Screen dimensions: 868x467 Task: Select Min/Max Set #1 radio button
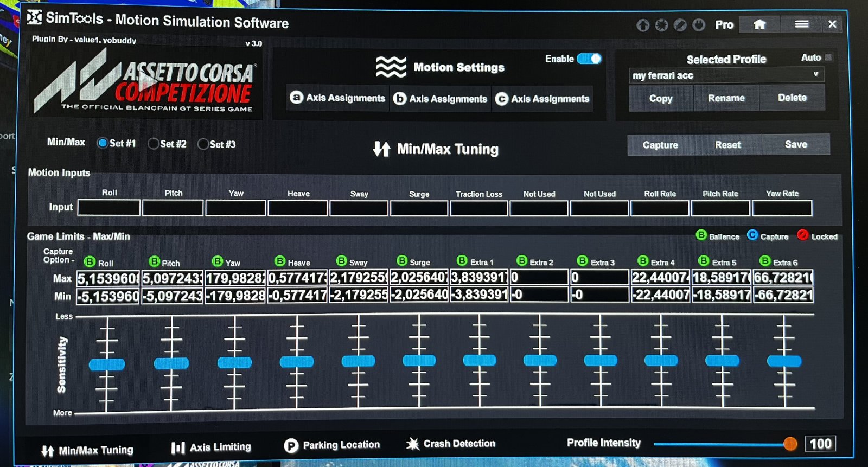(103, 143)
